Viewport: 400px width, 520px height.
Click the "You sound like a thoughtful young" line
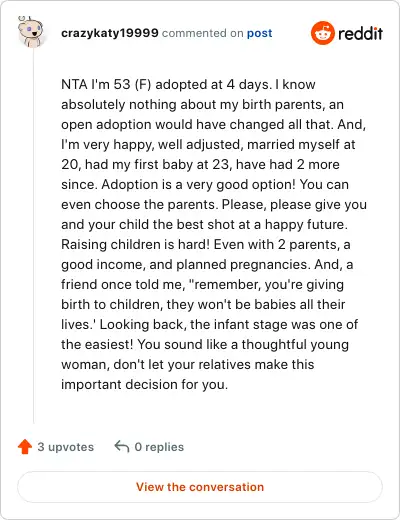tap(243, 345)
